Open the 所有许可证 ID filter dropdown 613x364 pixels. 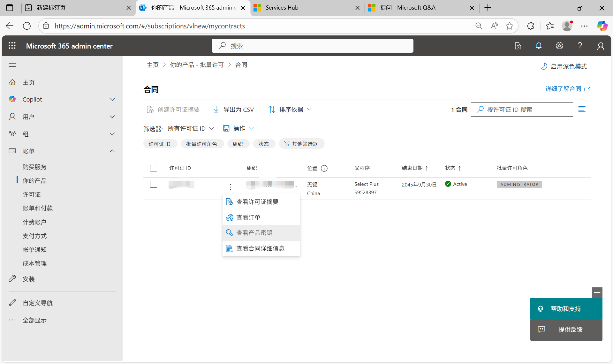tap(191, 128)
